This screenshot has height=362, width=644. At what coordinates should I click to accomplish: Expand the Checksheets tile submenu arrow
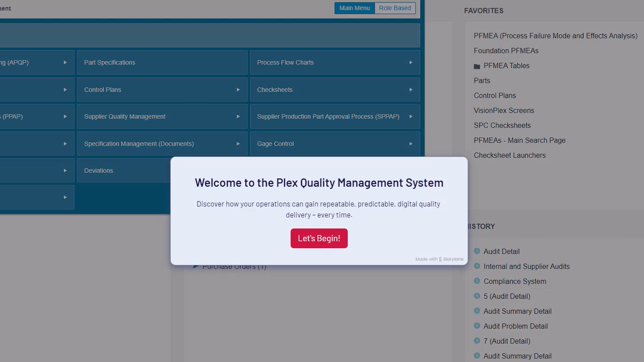(411, 89)
